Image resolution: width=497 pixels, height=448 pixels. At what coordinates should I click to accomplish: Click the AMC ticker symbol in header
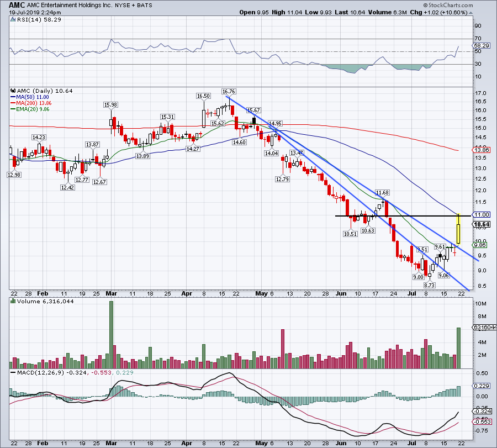click(17, 5)
